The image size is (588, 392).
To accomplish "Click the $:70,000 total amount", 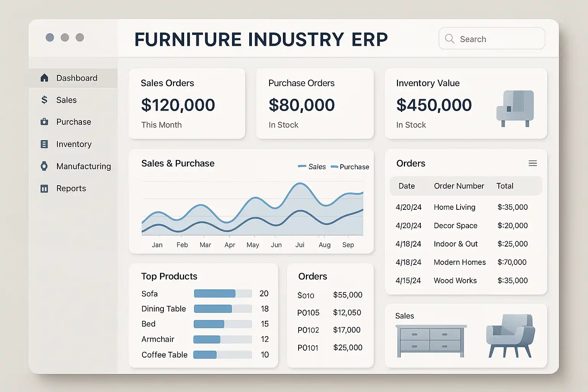I will point(512,262).
